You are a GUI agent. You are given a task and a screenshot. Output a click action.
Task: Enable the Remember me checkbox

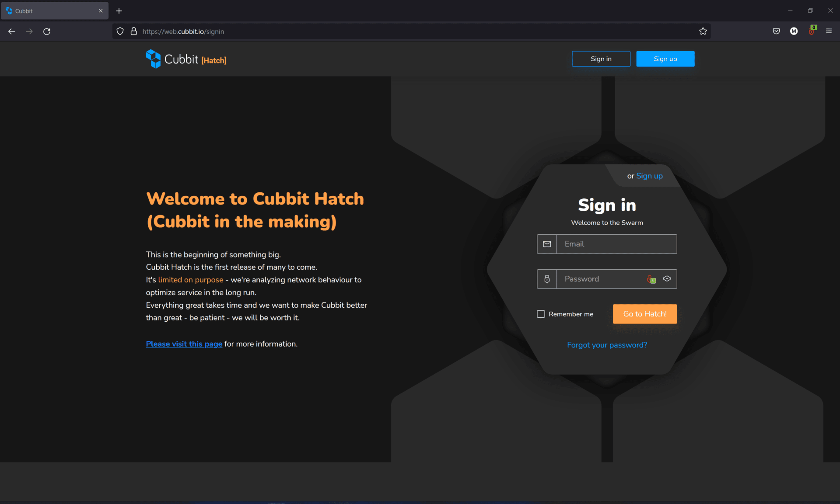coord(541,314)
